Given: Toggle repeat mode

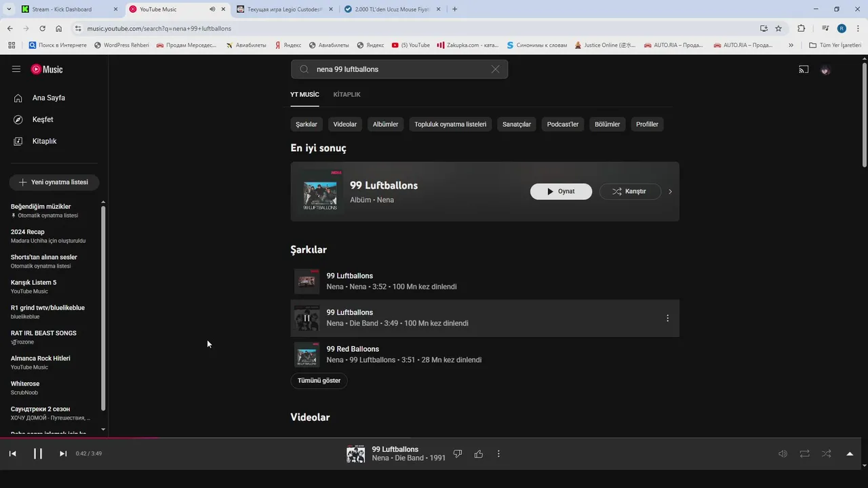Looking at the screenshot, I should pyautogui.click(x=804, y=454).
